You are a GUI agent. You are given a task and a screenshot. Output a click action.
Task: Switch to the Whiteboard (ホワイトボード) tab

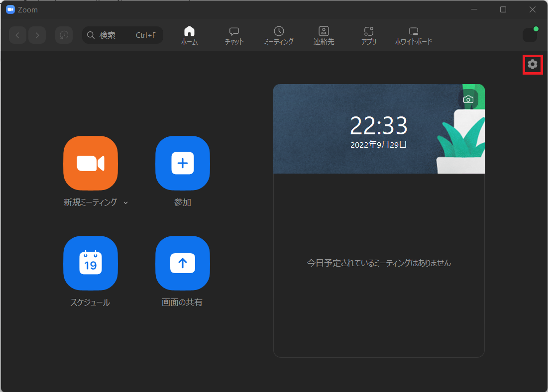[x=414, y=35]
